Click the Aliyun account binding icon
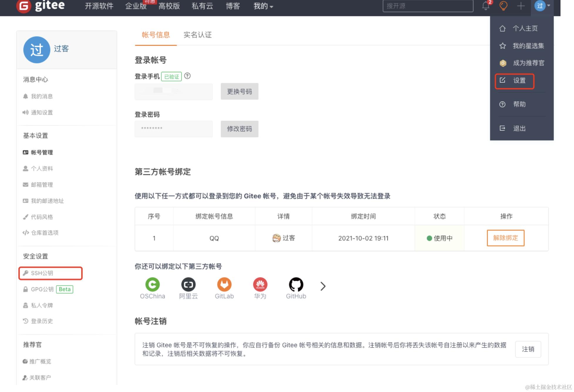Screen dimensions: 574x392 [x=188, y=285]
